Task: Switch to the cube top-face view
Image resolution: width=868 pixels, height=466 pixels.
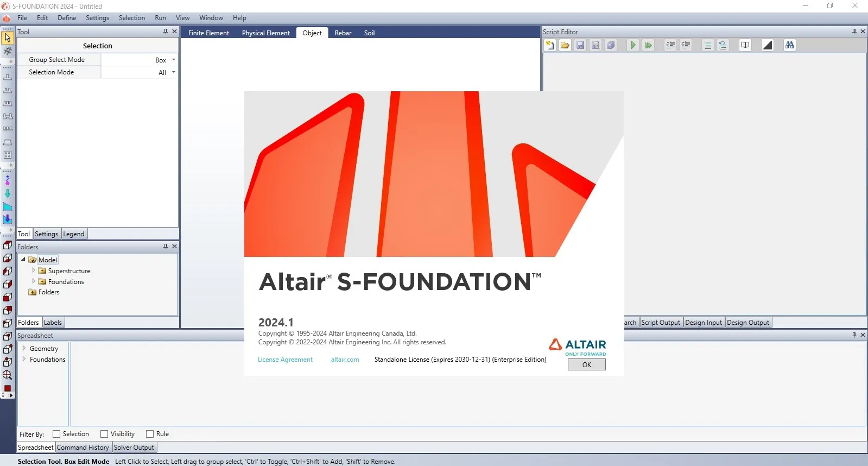Action: [x=8, y=245]
